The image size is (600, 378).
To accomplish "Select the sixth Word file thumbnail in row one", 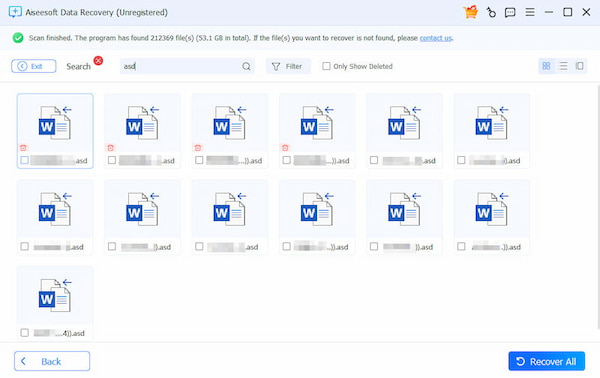I will click(491, 123).
